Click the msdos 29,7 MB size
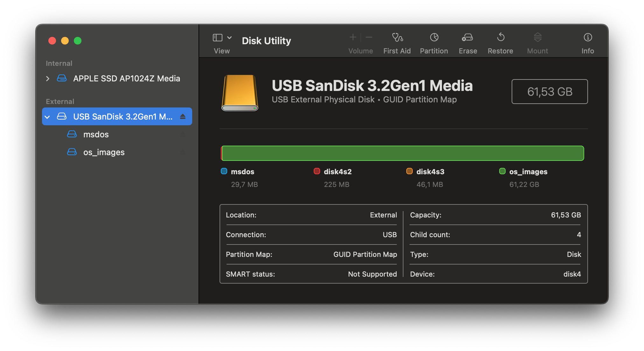This screenshot has height=351, width=644. click(244, 184)
